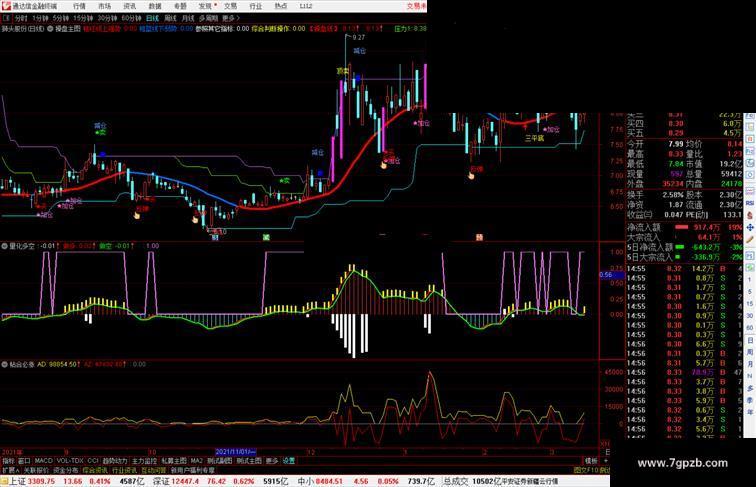Screen dimensions: 756x487
Task: Click the 上证 index in status bar
Action: point(17,481)
